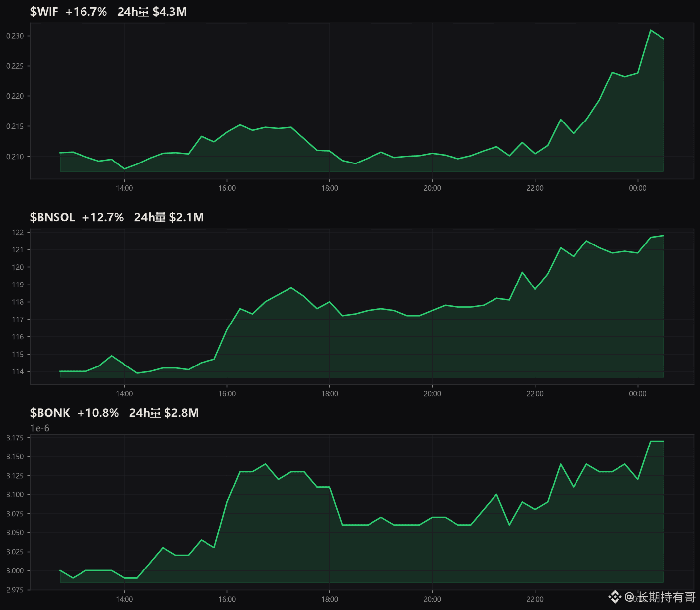This screenshot has height=610, width=700.
Task: Click the 0.230 price axis label
Action: pyautogui.click(x=15, y=36)
